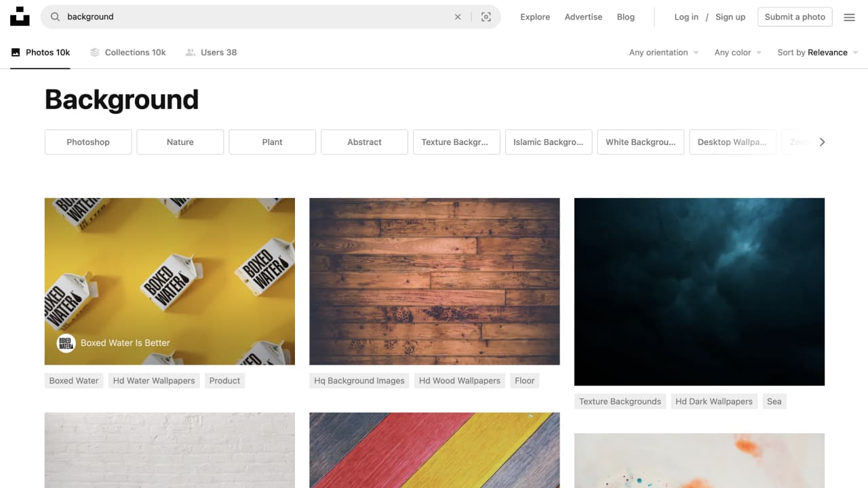Click Log in link
Image resolution: width=868 pixels, height=488 pixels.
click(686, 17)
